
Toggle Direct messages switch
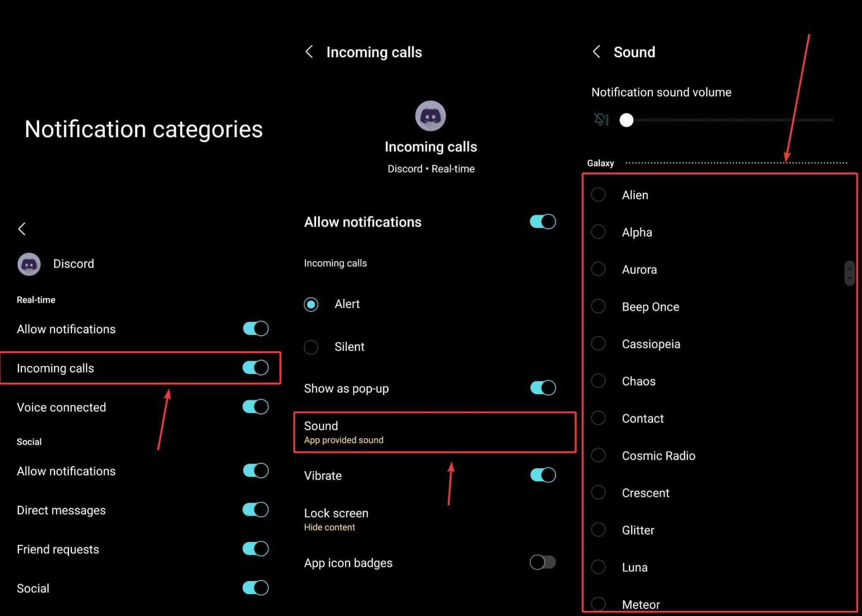pos(256,510)
